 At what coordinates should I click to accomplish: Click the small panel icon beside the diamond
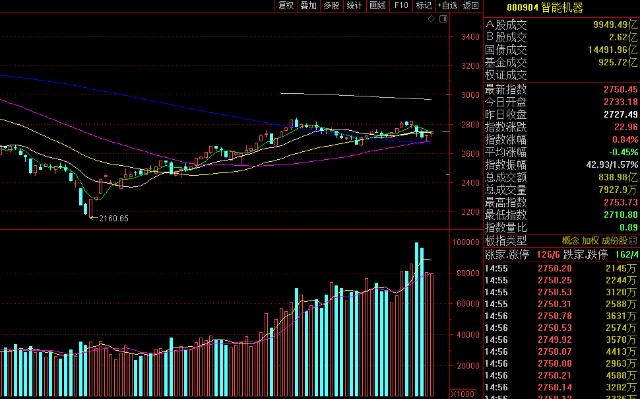point(443,19)
